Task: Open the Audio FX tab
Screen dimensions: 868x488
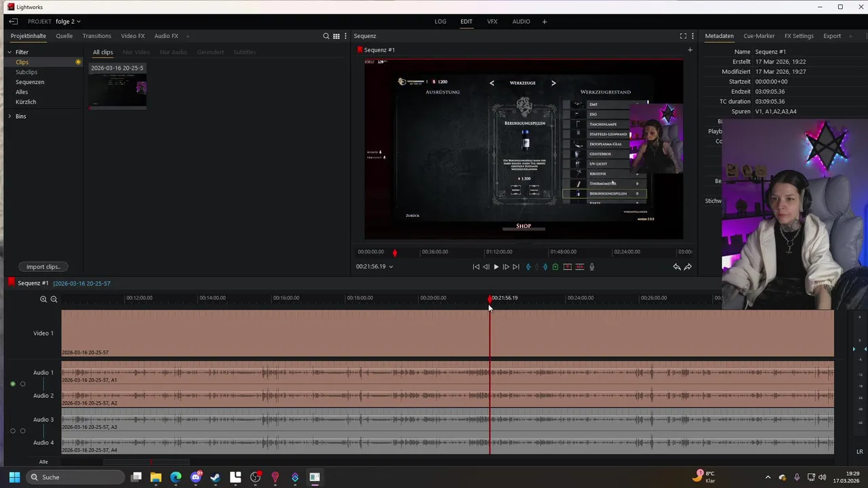Action: click(x=166, y=36)
